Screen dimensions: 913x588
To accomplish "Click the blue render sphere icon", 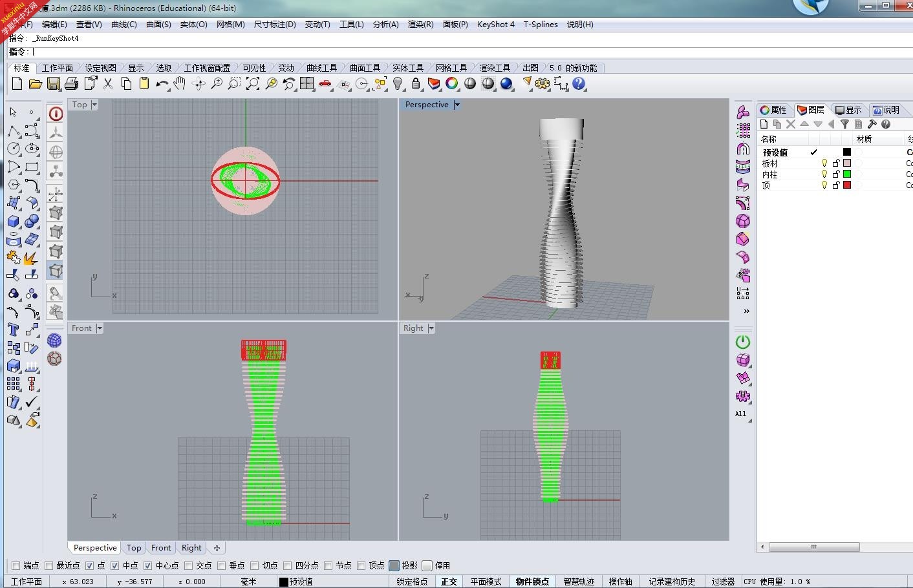I will (506, 83).
